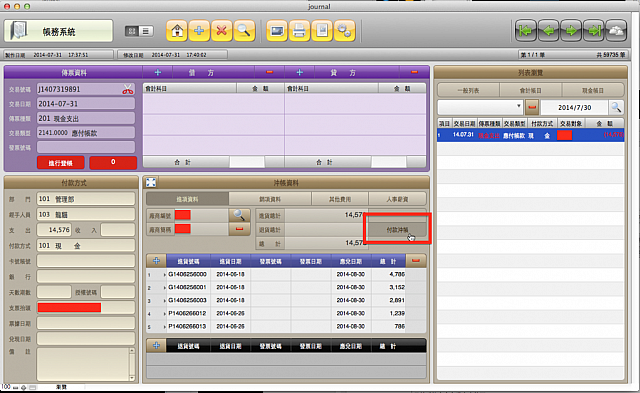Click the 付款沖帳 button
The height and width of the screenshot is (393, 640).
[x=397, y=230]
